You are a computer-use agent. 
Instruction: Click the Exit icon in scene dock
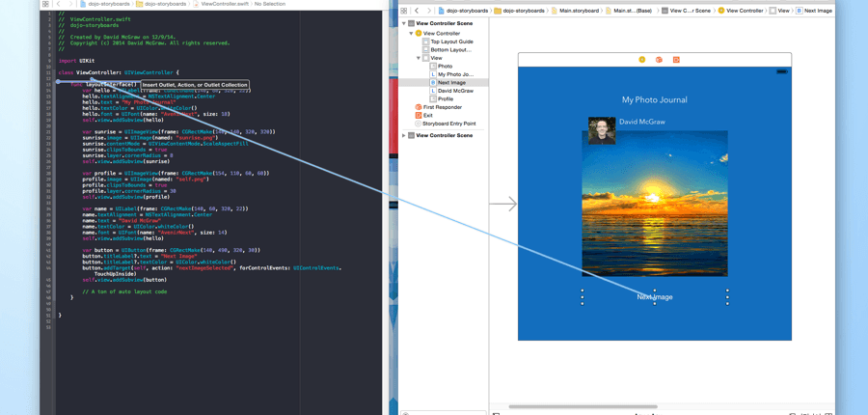click(x=676, y=60)
